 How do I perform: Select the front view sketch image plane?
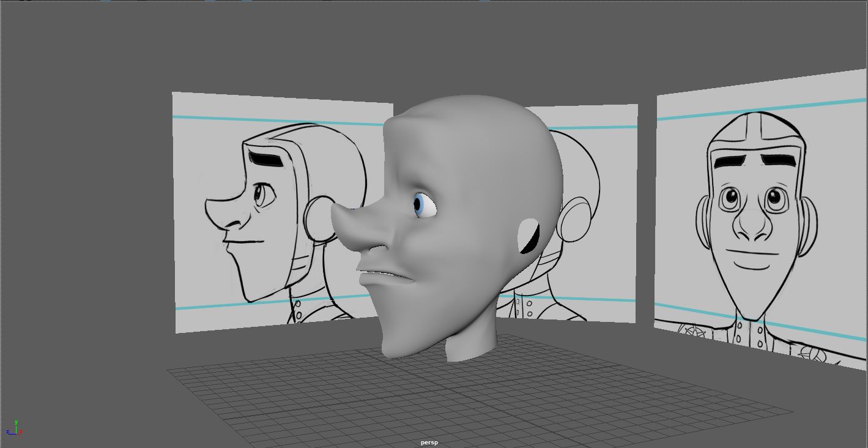tap(762, 220)
